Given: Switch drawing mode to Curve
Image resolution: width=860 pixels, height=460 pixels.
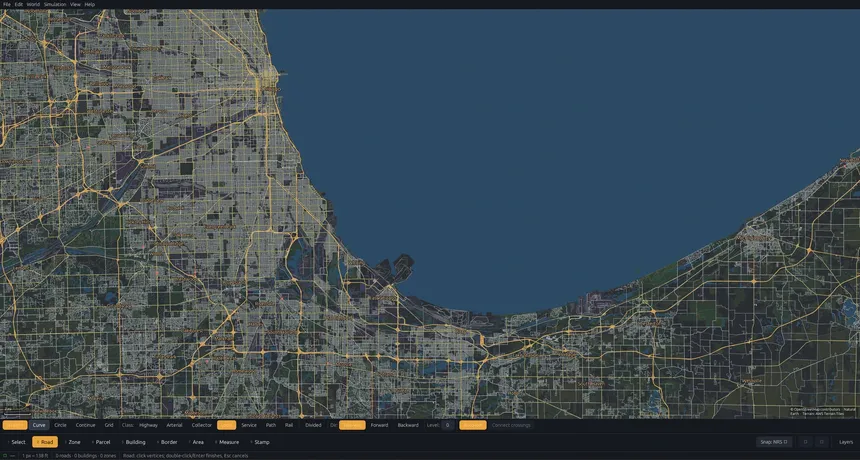Looking at the screenshot, I should point(39,425).
